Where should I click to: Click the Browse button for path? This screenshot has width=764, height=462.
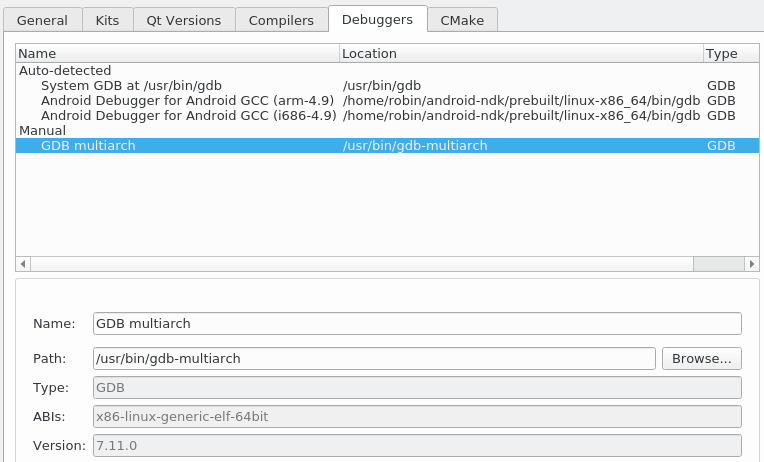pos(701,358)
